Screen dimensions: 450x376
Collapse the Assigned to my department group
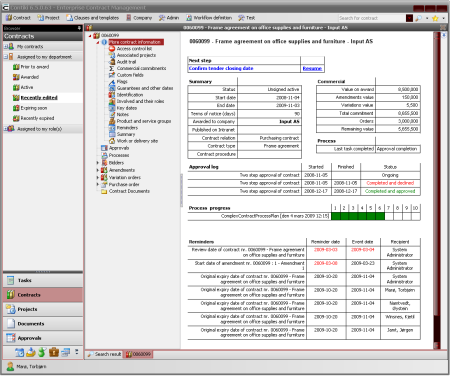pyautogui.click(x=6, y=57)
